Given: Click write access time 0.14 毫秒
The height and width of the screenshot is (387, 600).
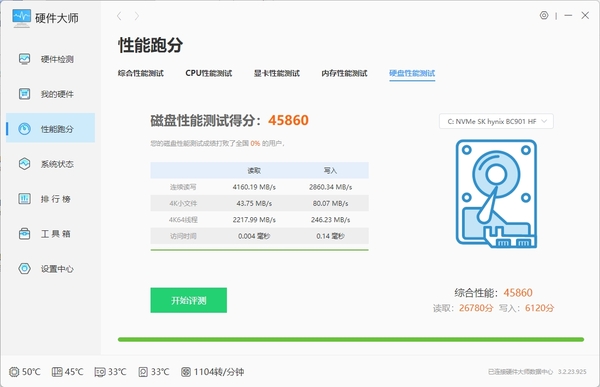Looking at the screenshot, I should pos(331,236).
